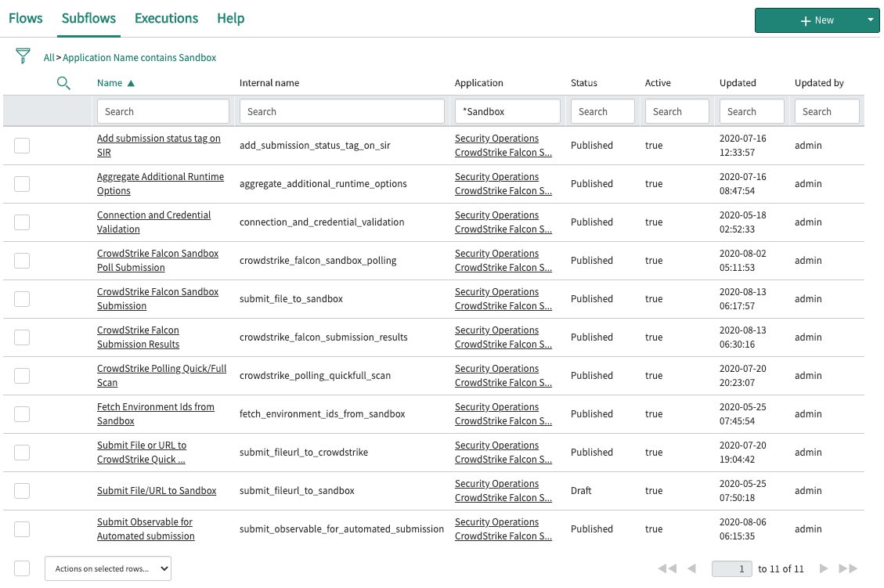The height and width of the screenshot is (588, 884).
Task: Click the Draft status cell
Action: [581, 490]
